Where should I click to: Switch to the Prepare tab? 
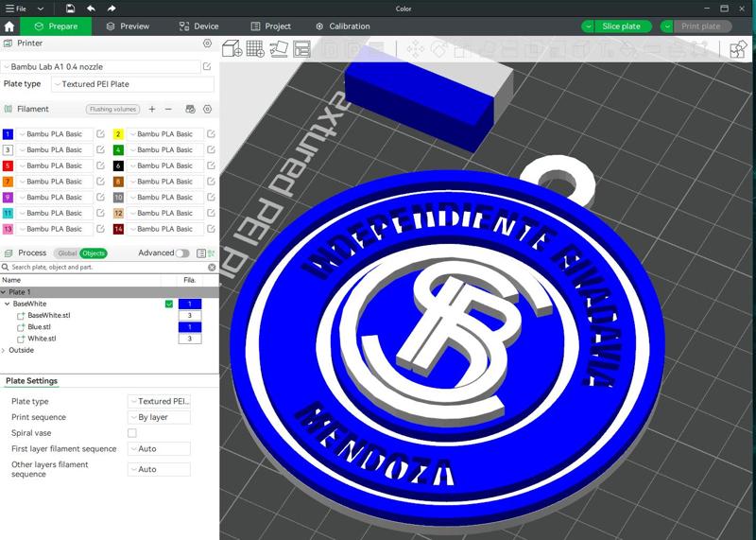(56, 26)
